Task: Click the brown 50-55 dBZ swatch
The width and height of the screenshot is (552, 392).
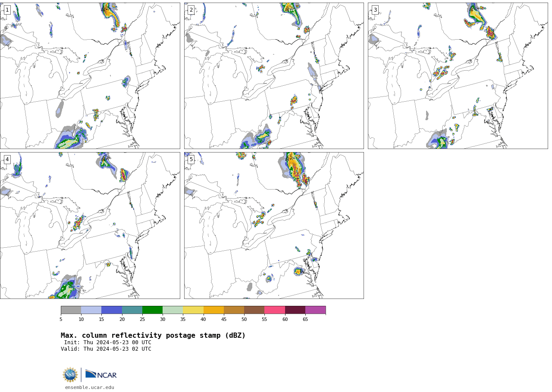Action: point(254,310)
